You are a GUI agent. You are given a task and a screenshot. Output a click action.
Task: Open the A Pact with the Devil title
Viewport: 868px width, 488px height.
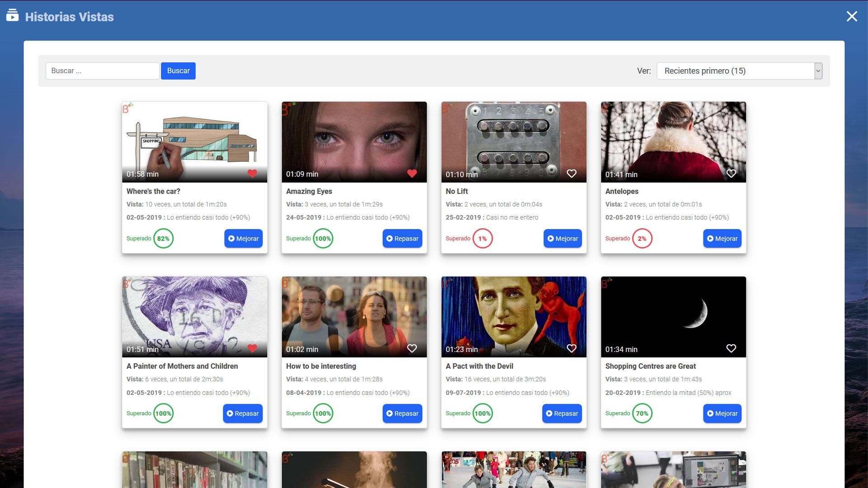tap(479, 366)
